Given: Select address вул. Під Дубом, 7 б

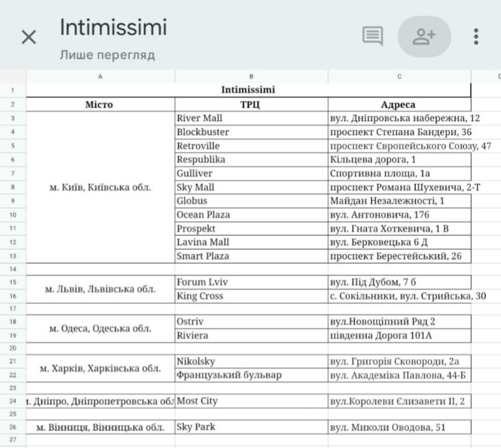Looking at the screenshot, I should coord(399,282).
